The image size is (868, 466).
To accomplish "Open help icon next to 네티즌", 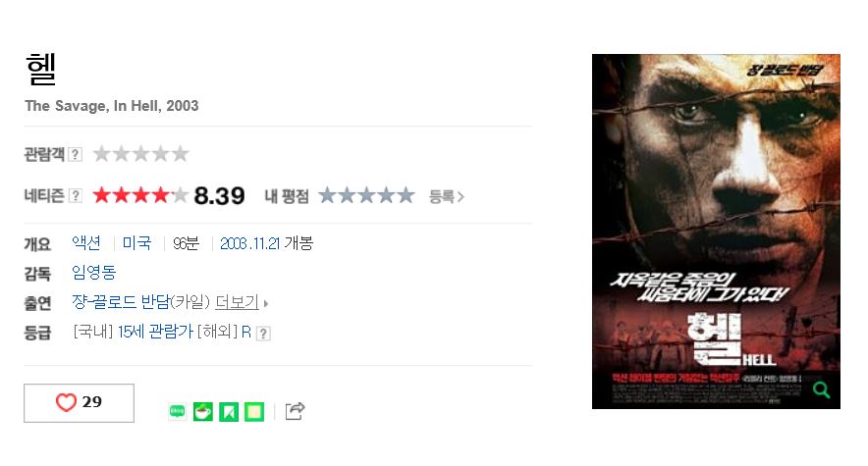I will click(x=76, y=195).
